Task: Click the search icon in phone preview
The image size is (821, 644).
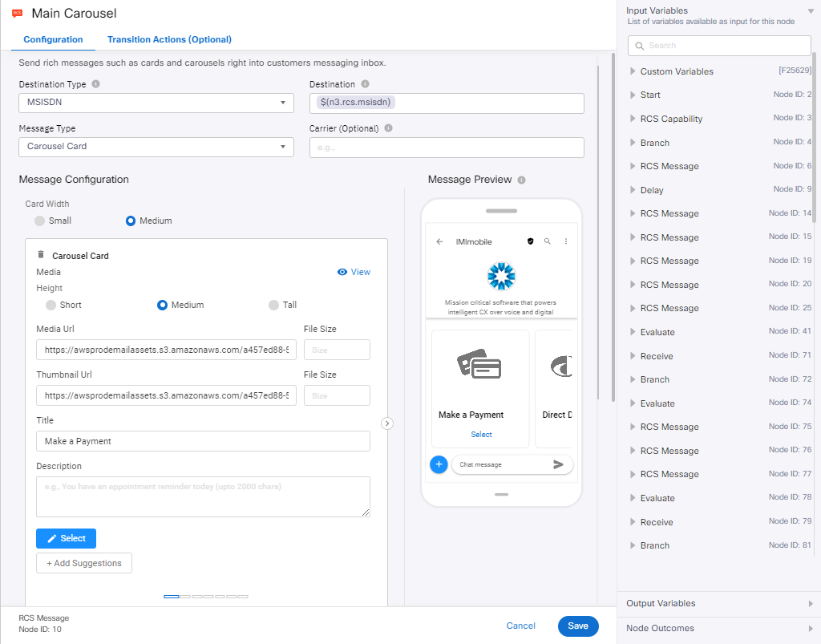Action: (548, 241)
